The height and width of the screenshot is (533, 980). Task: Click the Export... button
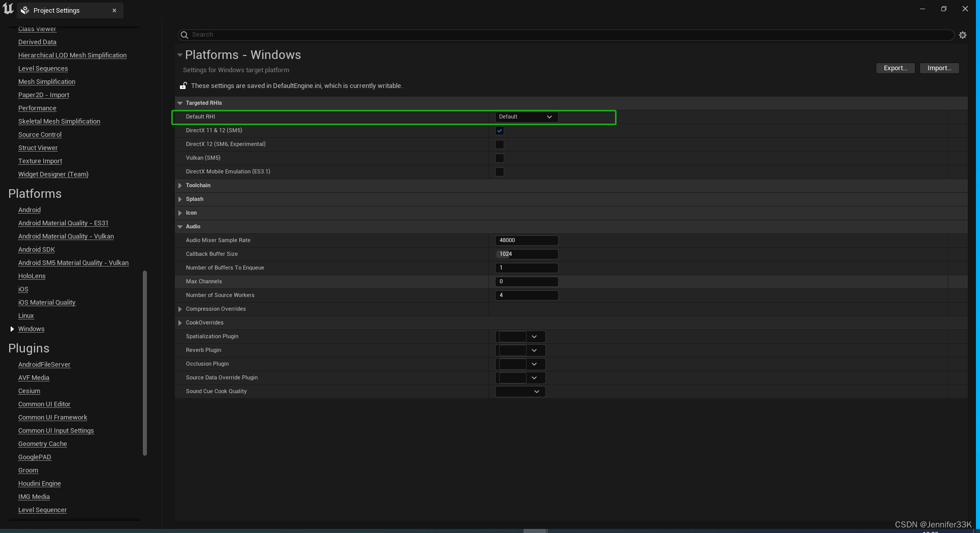(895, 68)
